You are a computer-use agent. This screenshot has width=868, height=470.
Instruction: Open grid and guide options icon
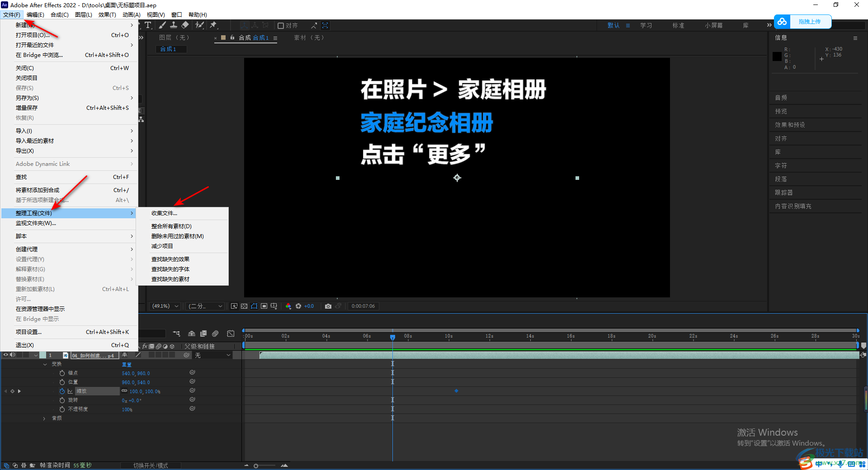(274, 306)
